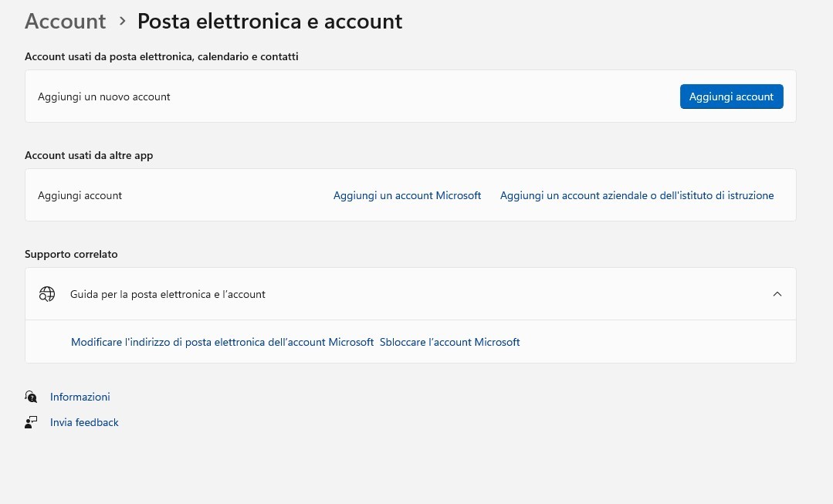
Task: Click the 'Aggiungi account' row label
Action: tap(80, 195)
